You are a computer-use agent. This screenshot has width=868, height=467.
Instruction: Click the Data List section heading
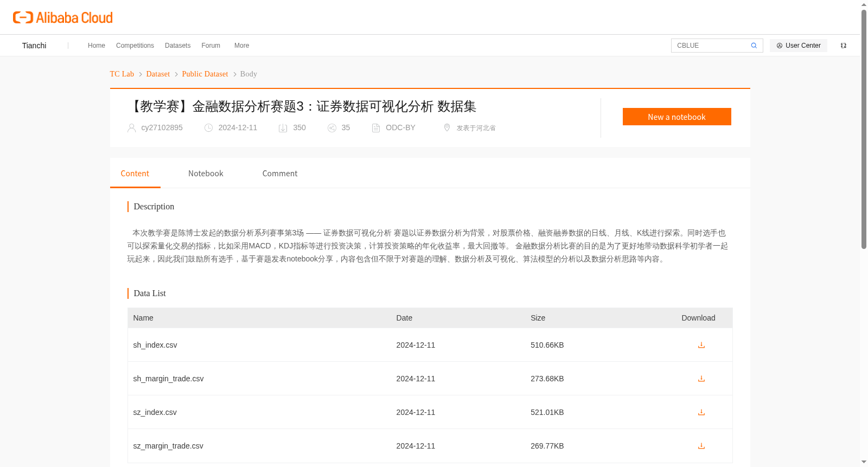(150, 293)
